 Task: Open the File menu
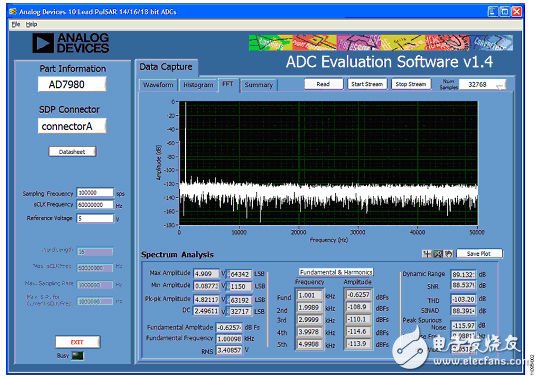point(16,24)
